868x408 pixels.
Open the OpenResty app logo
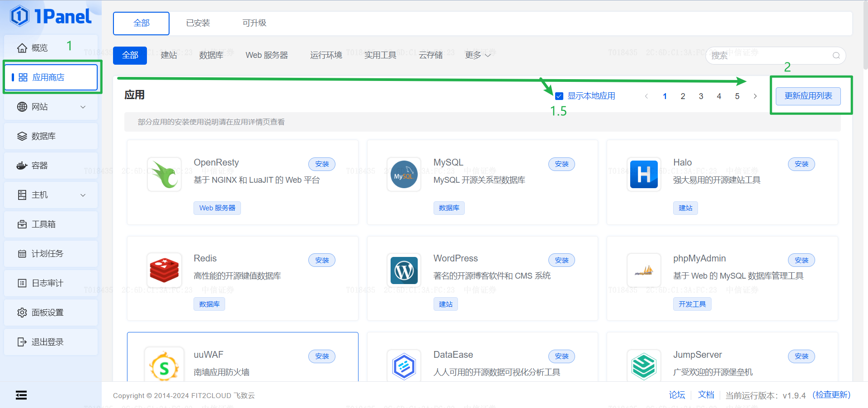tap(165, 174)
